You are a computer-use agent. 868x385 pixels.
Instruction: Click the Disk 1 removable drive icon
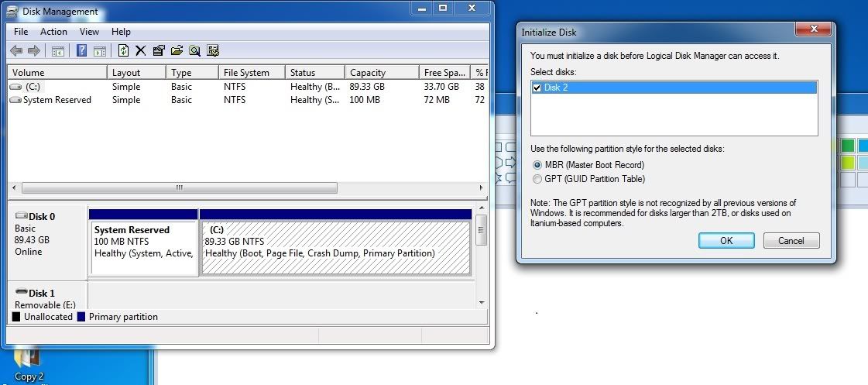pyautogui.click(x=22, y=291)
